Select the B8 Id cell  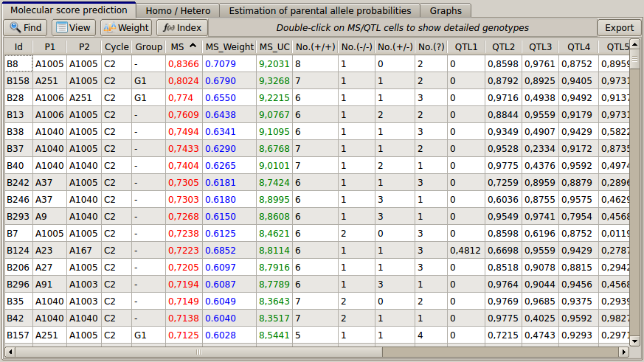18,63
